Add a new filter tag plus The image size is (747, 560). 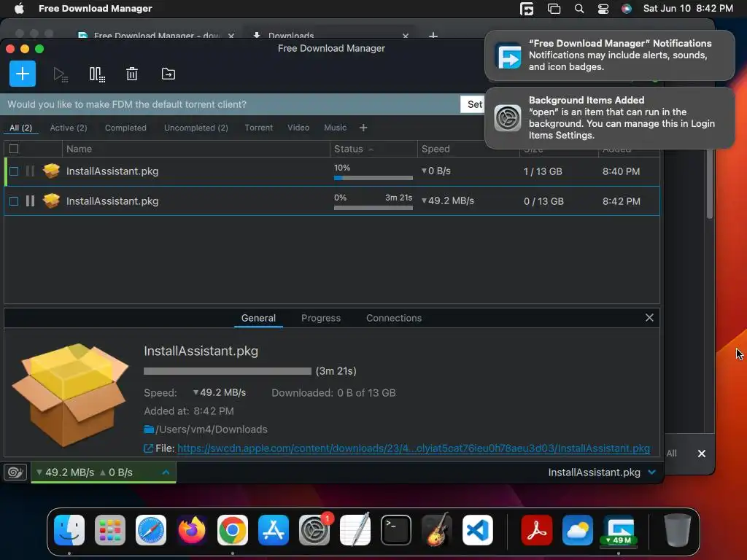click(363, 128)
